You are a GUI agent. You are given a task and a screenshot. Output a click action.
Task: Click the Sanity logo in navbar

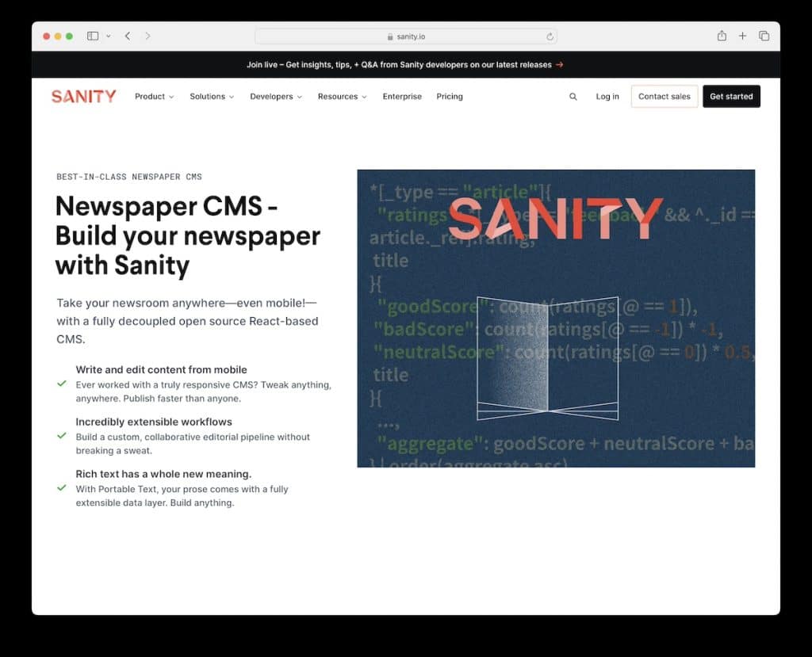(83, 97)
